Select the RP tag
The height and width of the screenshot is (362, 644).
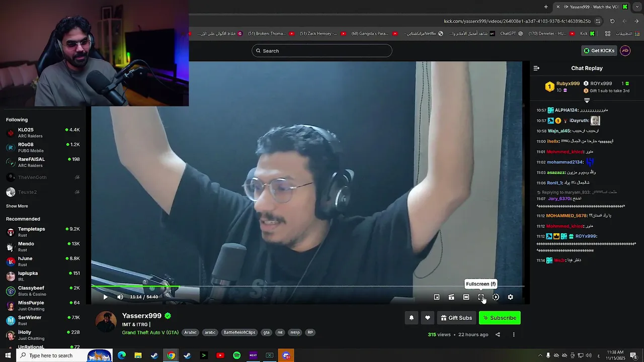tap(310, 332)
